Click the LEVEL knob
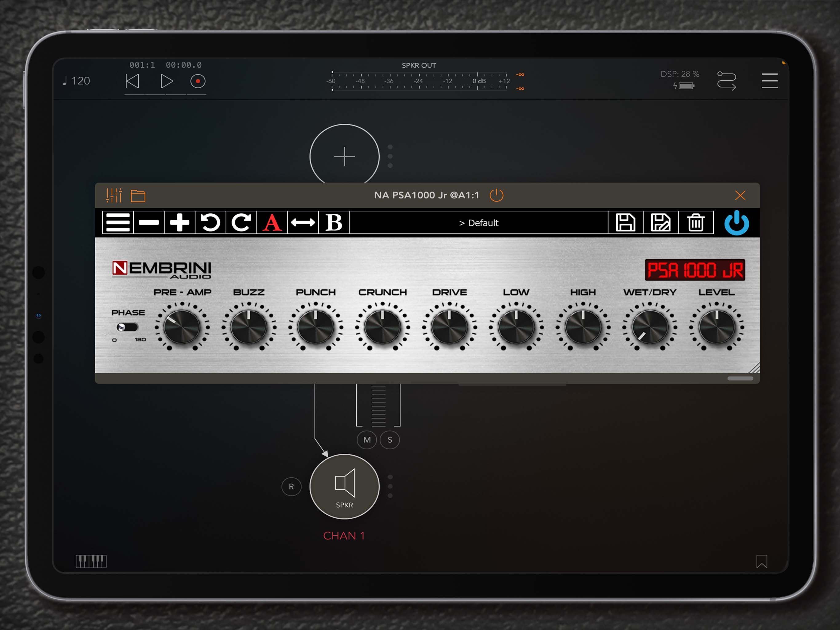 coord(717,327)
